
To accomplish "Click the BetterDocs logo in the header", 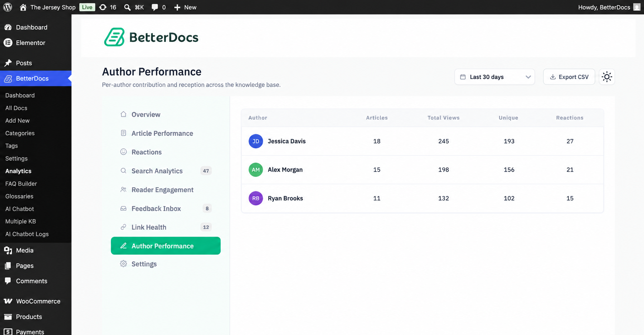I will tap(151, 37).
